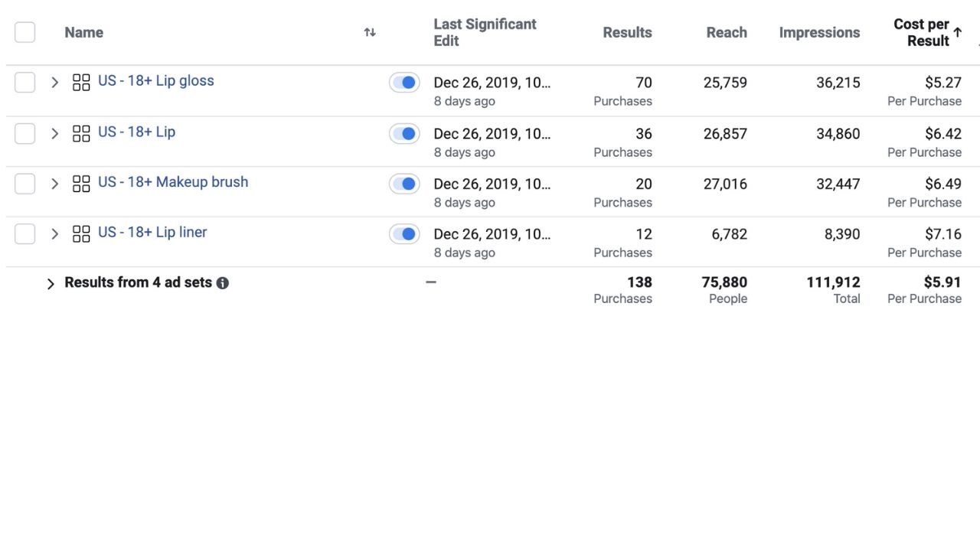Disable the "US - 18+ Lip liner" delivery switch
This screenshot has height=551, width=980.
tap(404, 233)
